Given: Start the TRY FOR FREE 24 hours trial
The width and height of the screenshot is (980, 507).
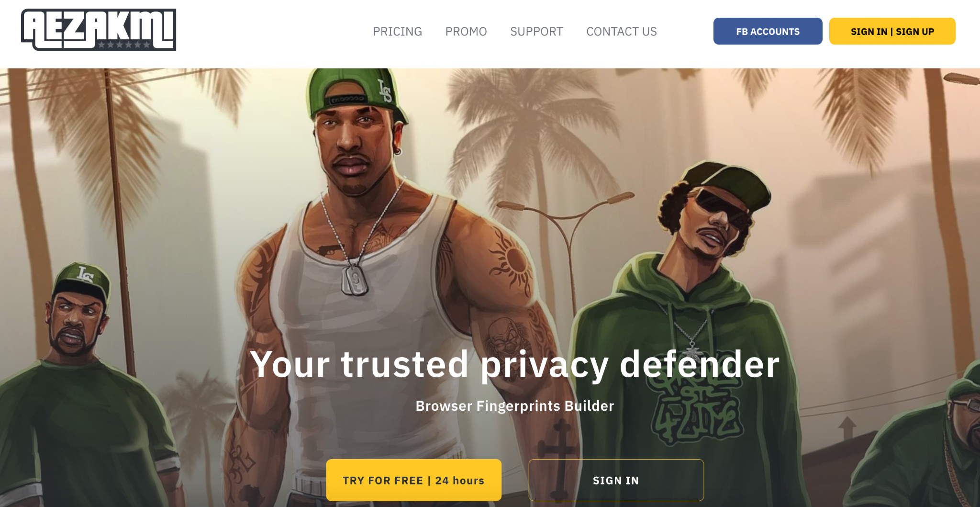Looking at the screenshot, I should [x=413, y=480].
